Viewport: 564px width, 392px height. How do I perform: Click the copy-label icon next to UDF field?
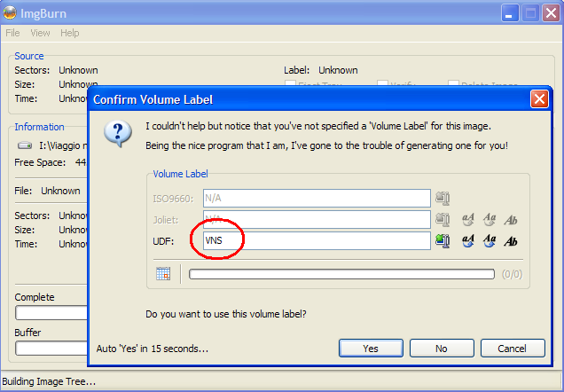click(x=443, y=240)
